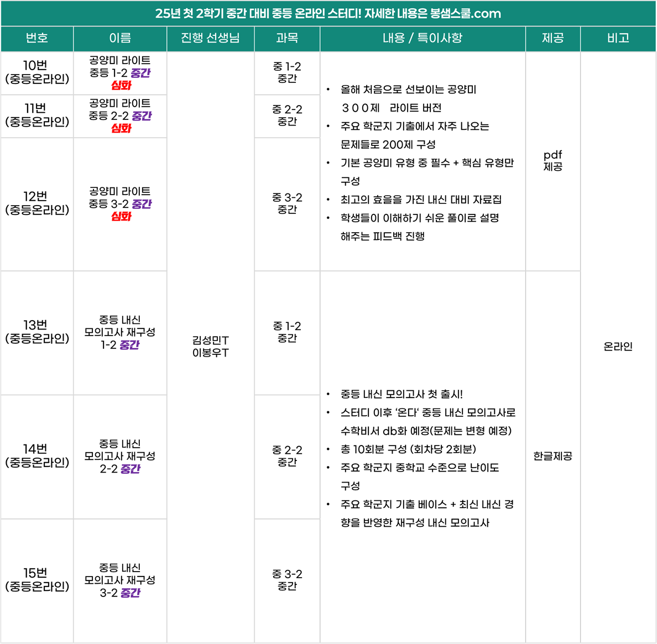This screenshot has height=644, width=657.
Task: Click the 과목 column header
Action: [287, 39]
